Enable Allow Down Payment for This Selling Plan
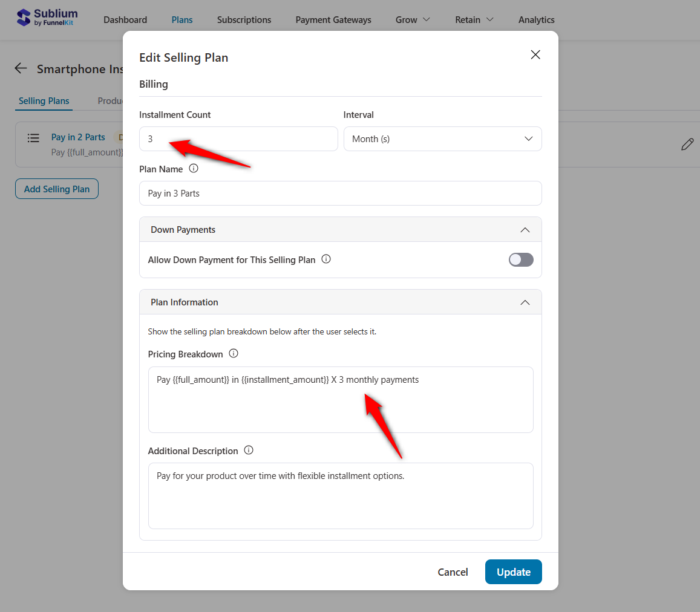 pos(521,259)
